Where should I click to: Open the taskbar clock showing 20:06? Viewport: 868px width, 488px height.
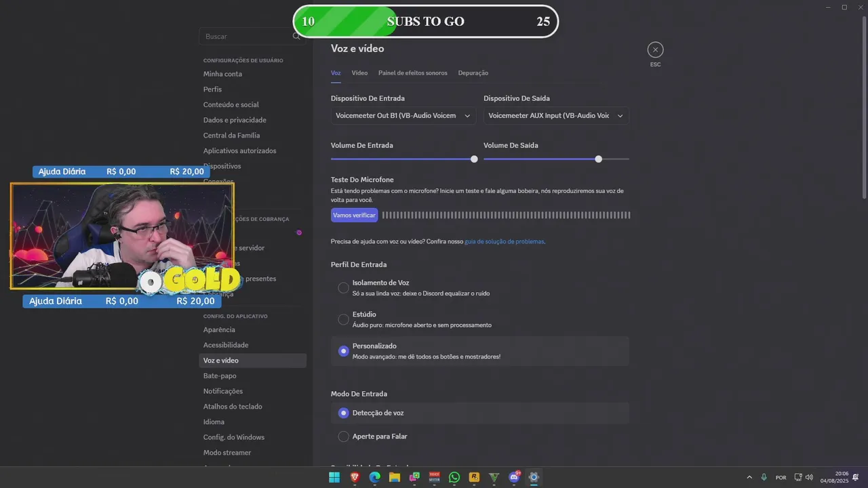[835, 477]
